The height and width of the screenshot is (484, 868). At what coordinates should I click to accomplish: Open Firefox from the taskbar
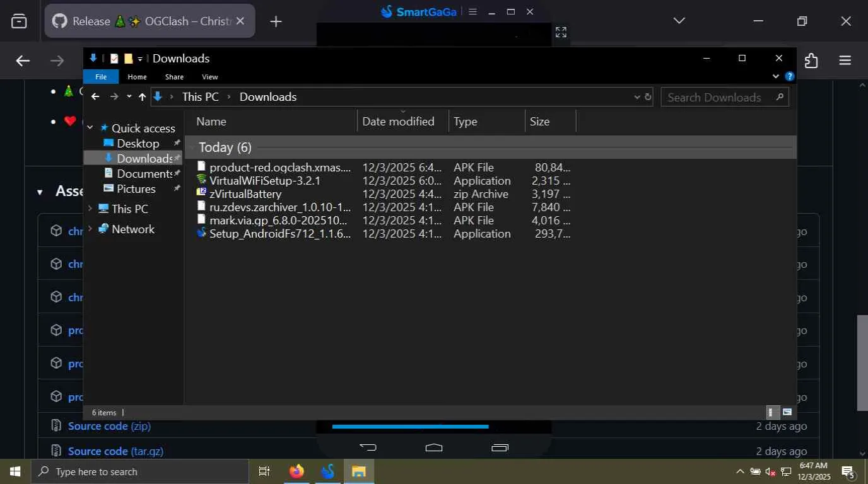(296, 471)
